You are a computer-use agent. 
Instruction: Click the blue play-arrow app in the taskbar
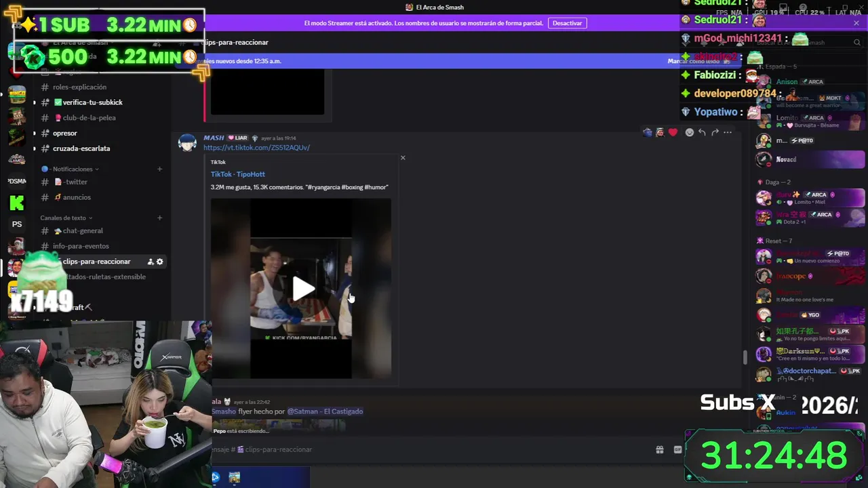[x=216, y=477]
